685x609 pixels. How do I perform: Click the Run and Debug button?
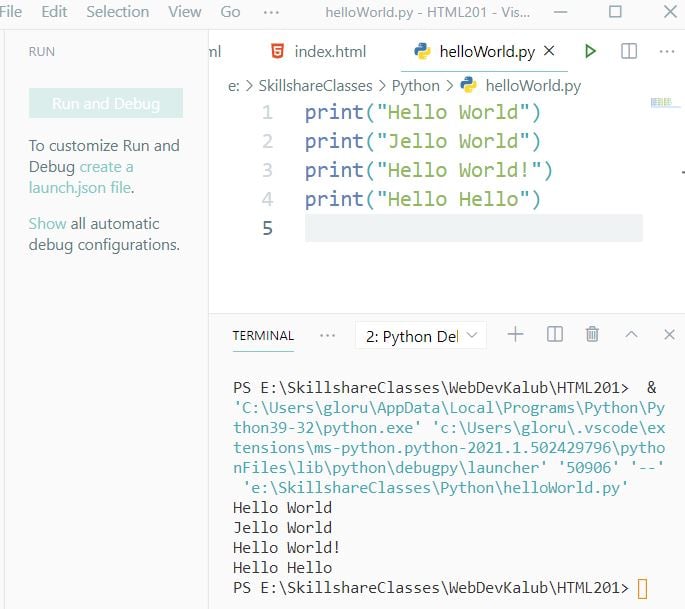[106, 103]
